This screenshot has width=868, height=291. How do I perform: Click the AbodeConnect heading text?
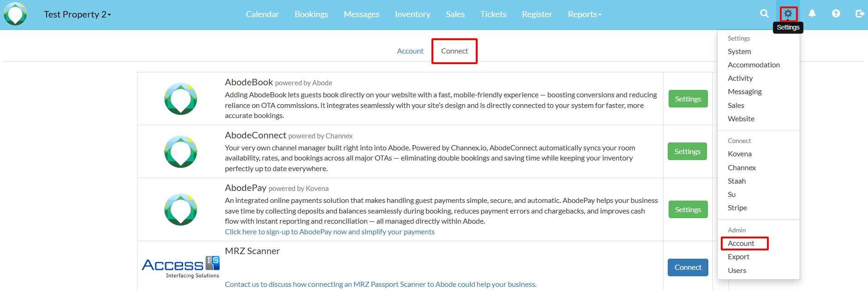(256, 135)
